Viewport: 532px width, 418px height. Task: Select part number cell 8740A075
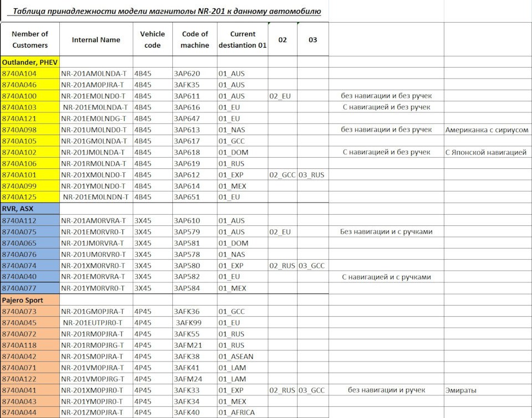(x=30, y=231)
